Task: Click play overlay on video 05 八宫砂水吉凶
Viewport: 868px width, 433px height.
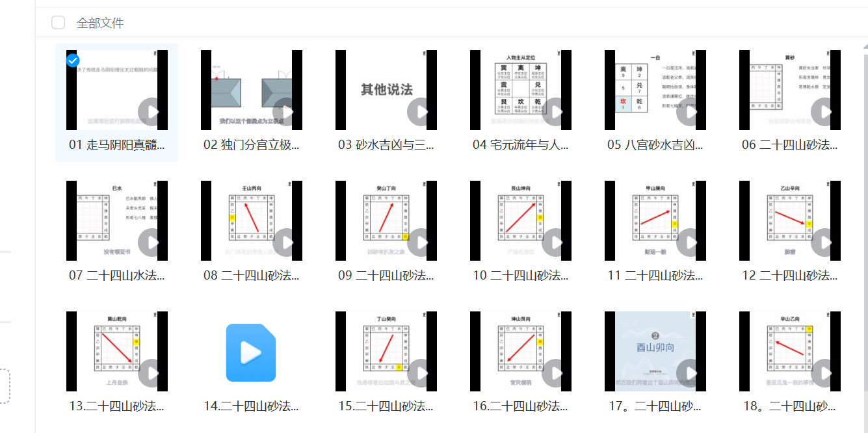Action: [x=690, y=112]
